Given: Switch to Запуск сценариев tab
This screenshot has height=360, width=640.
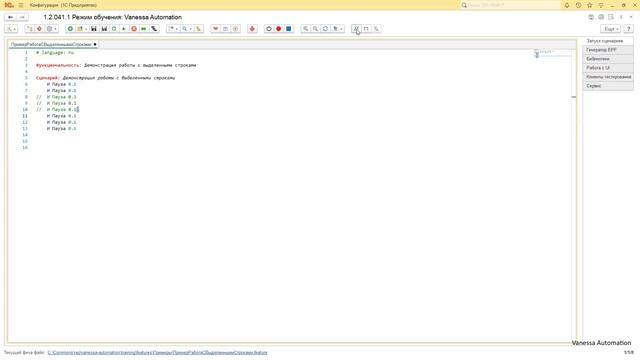Looking at the screenshot, I should coord(608,41).
